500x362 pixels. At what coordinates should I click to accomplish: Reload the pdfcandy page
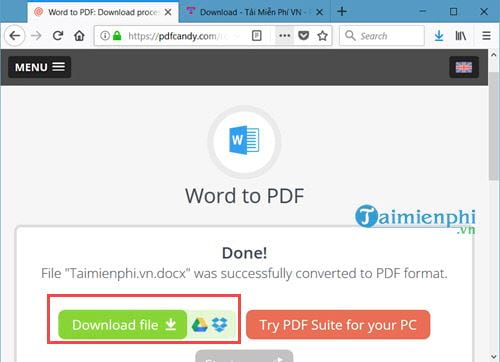click(58, 35)
